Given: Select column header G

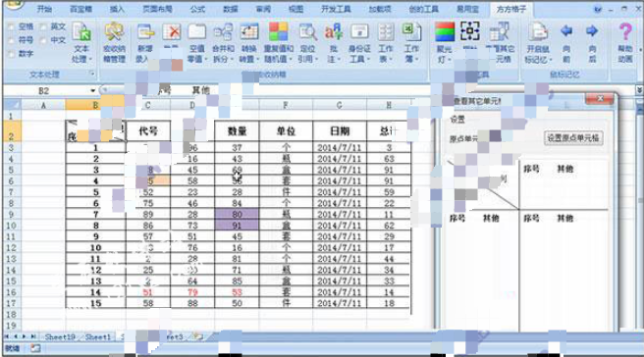Looking at the screenshot, I should (340, 105).
